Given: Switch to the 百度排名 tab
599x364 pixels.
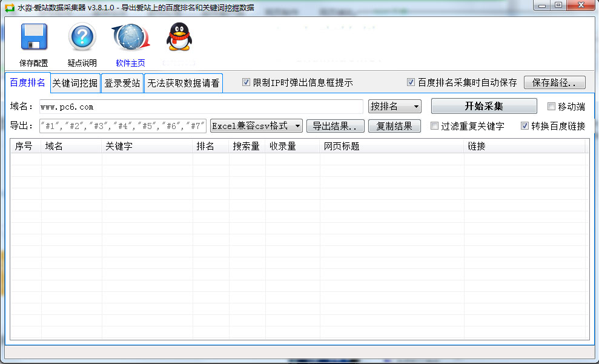Looking at the screenshot, I should 27,82.
